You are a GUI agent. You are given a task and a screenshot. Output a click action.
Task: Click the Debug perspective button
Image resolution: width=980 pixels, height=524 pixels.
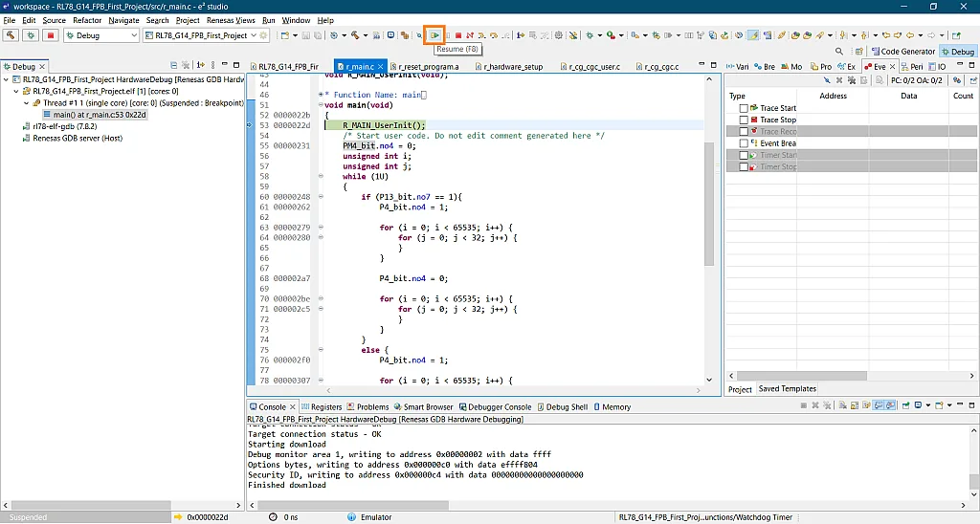[957, 52]
